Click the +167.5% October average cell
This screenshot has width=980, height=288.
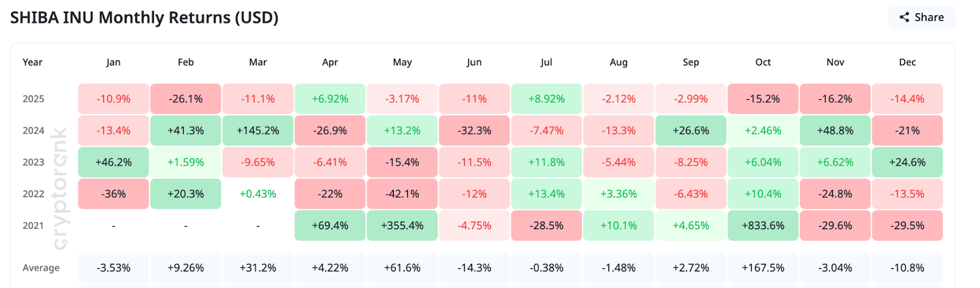pyautogui.click(x=763, y=268)
